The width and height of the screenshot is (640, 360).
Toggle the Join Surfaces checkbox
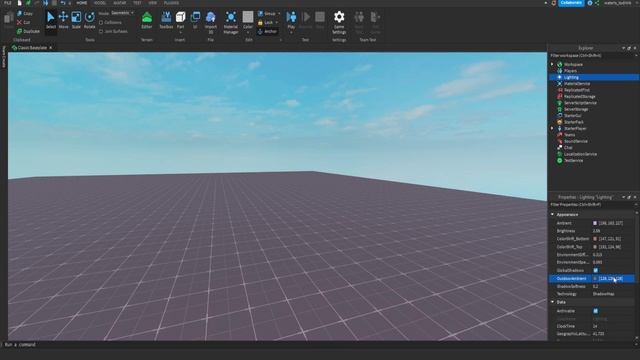coord(101,31)
